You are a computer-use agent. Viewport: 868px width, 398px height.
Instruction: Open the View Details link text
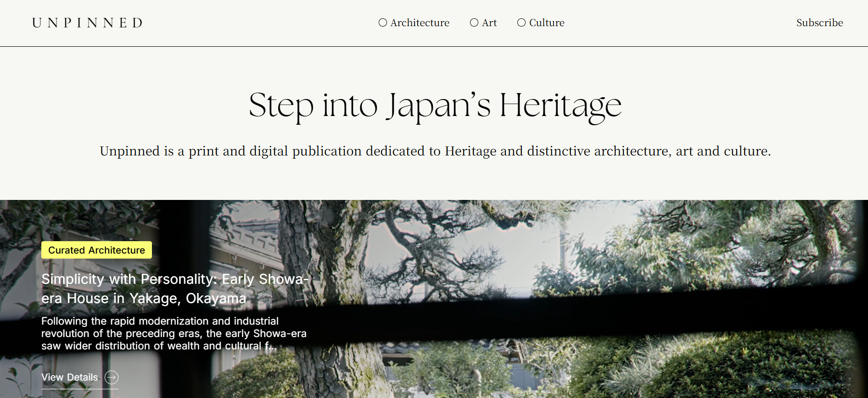[x=70, y=377]
